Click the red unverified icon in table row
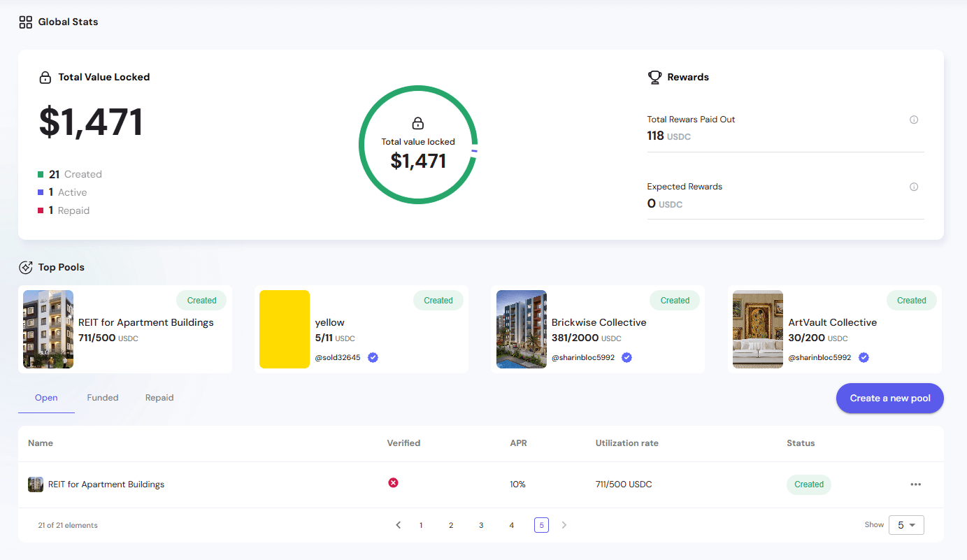Viewport: 967px width, 560px height. click(x=393, y=482)
